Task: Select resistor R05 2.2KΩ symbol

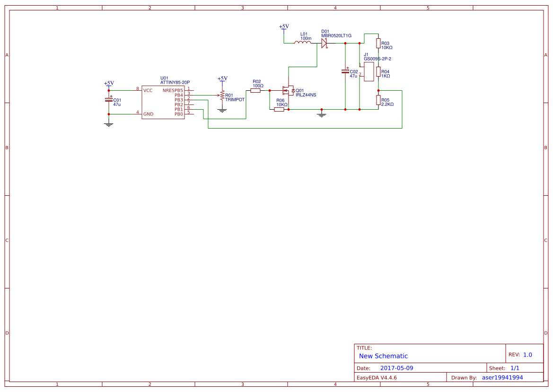Action: (378, 101)
